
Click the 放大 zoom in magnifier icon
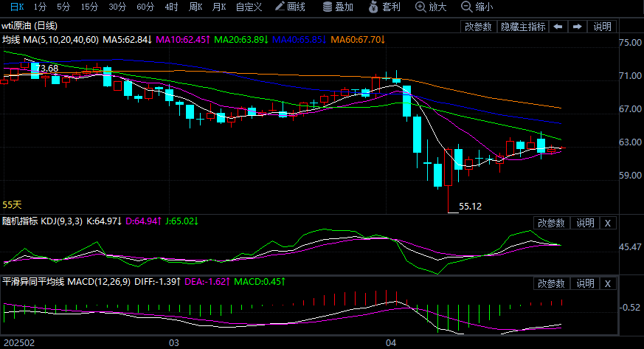(x=420, y=7)
